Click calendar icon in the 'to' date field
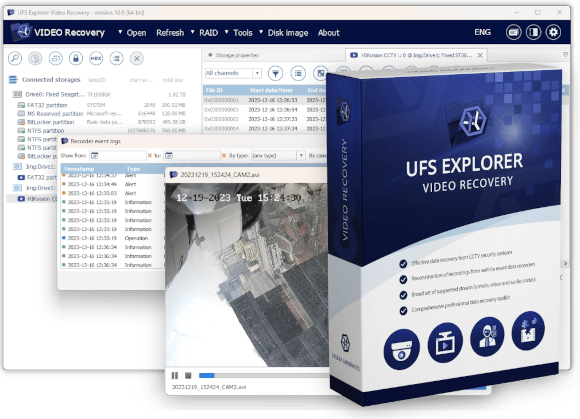Image resolution: width=580 pixels, height=419 pixels. coord(169,155)
